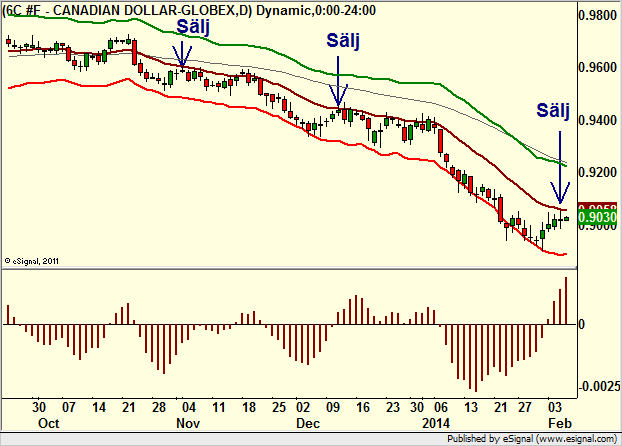Click the 'Dec' month label on time axis
Viewport: 622px width, 446px height.
[308, 423]
